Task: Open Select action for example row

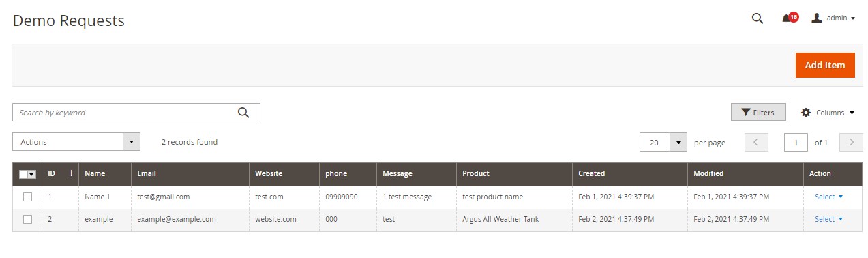Action: (828, 219)
